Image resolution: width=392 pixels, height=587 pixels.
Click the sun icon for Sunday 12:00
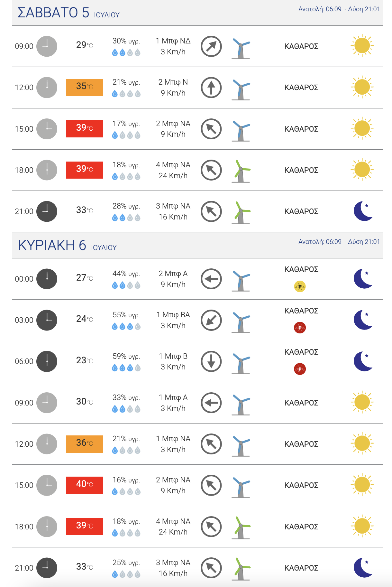(x=362, y=443)
